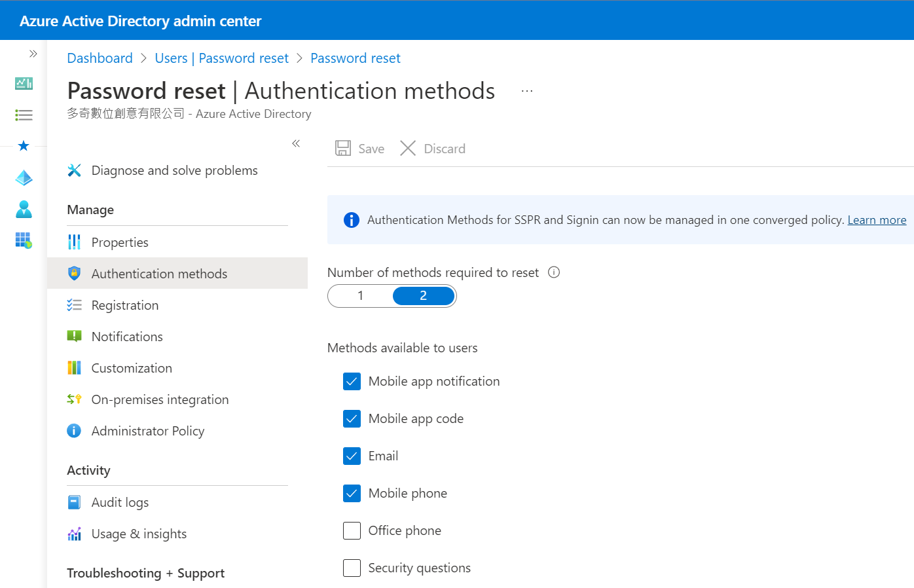Screen dimensions: 914x588
Task: Click the Password reset breadcrumb link
Action: pyautogui.click(x=356, y=58)
